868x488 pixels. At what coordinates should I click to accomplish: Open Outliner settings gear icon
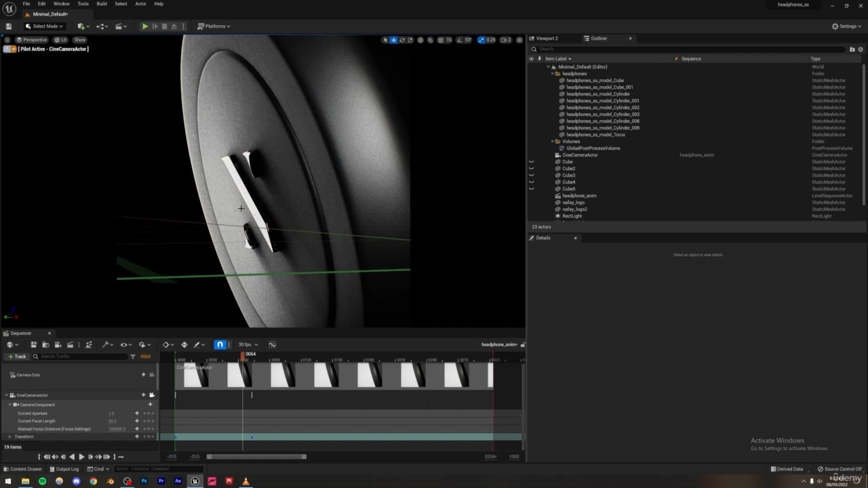coord(861,49)
